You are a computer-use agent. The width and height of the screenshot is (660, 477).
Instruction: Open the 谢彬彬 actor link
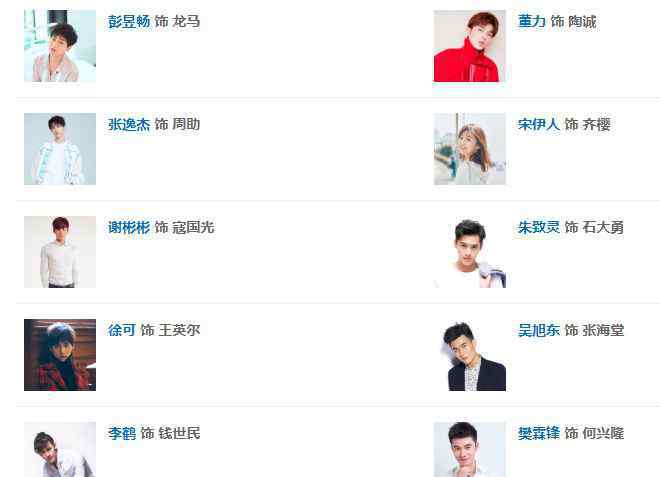click(129, 227)
